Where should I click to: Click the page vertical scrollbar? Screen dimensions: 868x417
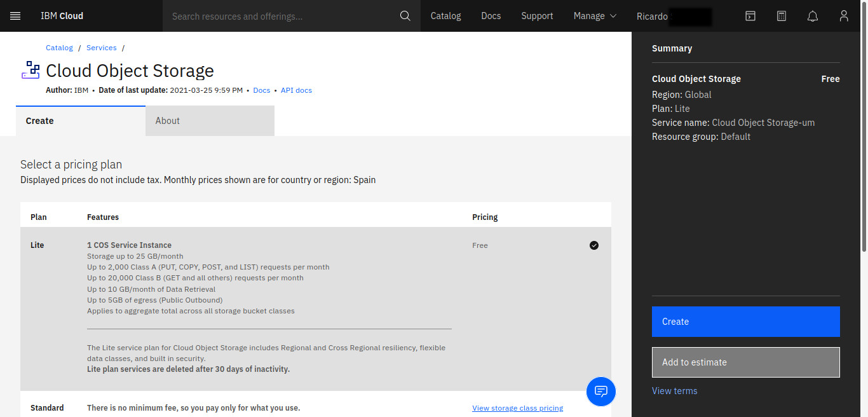click(x=864, y=127)
